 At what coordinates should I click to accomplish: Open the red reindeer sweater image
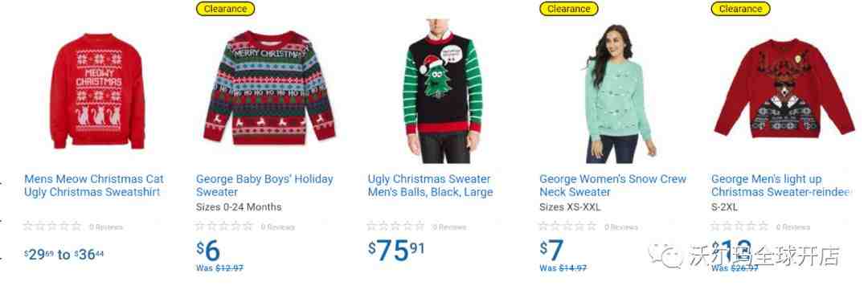click(784, 88)
